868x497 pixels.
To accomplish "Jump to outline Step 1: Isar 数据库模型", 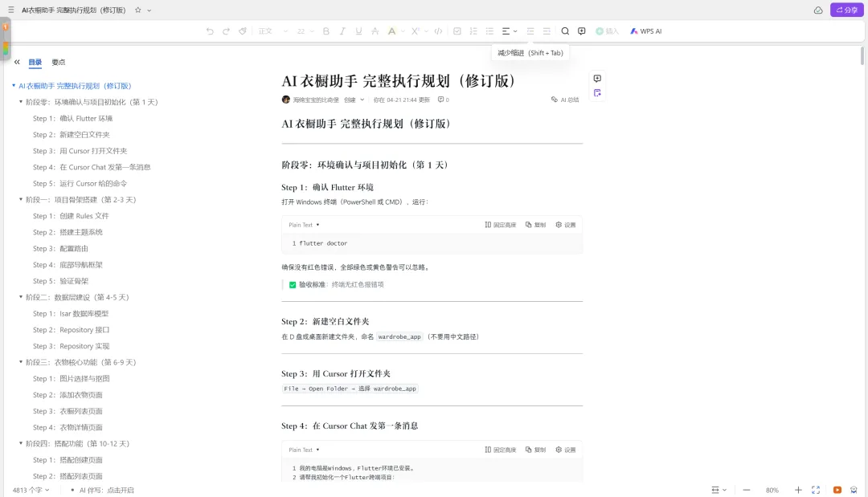I will tap(70, 313).
